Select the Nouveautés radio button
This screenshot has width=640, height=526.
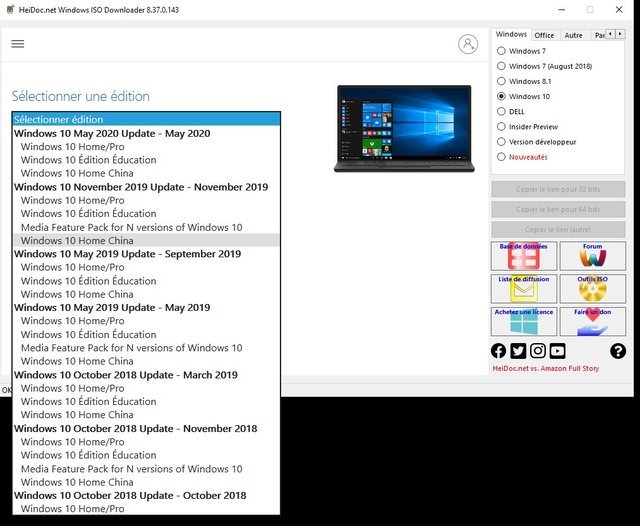pos(501,157)
